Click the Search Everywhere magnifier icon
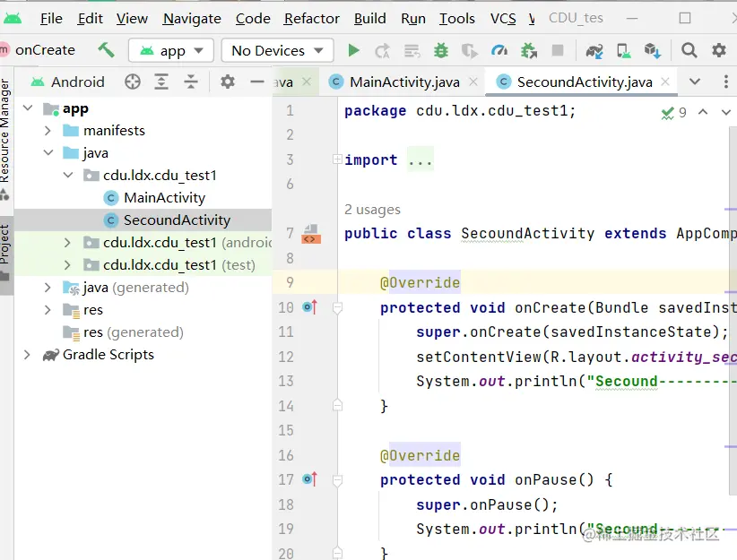The image size is (737, 560). pyautogui.click(x=689, y=50)
